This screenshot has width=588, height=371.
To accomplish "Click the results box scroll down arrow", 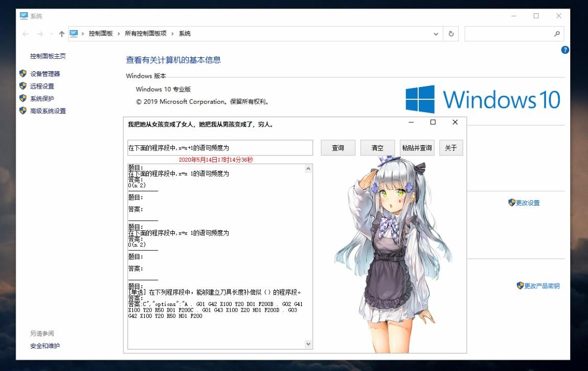I will (x=308, y=343).
